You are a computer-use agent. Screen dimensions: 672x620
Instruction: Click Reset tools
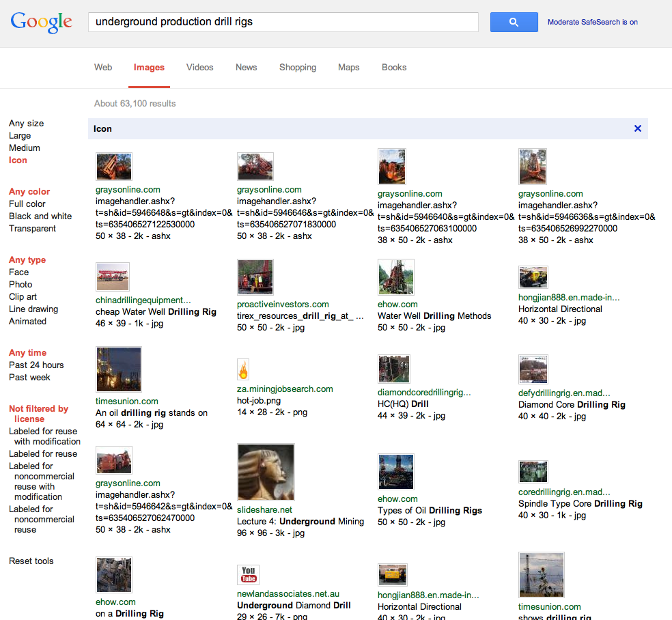click(x=31, y=561)
